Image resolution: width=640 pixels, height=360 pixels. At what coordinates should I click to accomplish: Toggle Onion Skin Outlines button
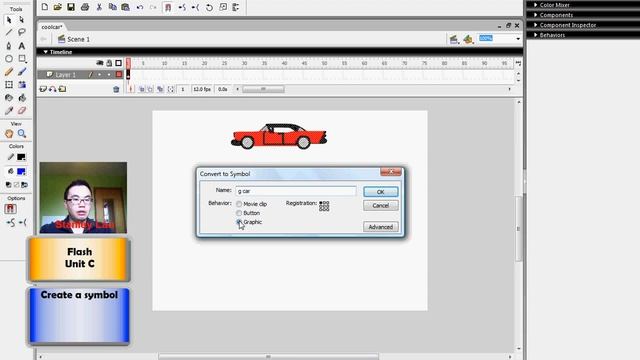click(151, 89)
